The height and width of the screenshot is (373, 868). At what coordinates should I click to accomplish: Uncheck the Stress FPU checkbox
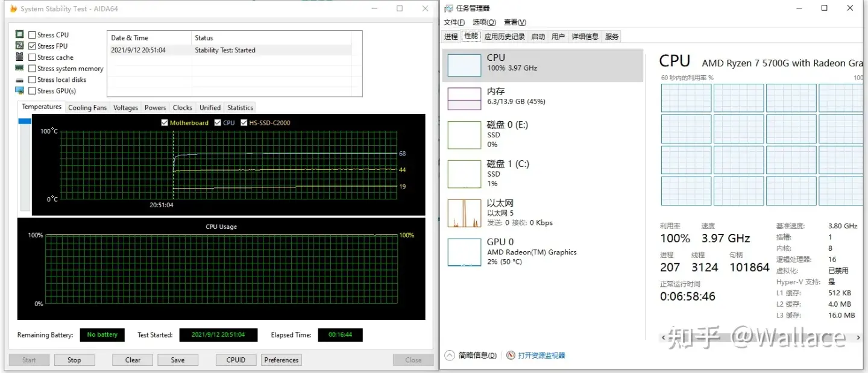coord(33,46)
